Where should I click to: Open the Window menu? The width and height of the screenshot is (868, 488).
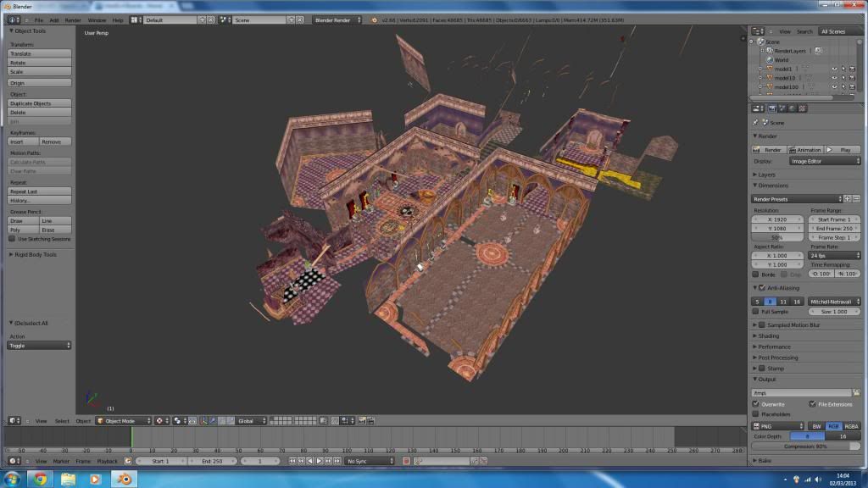click(97, 20)
